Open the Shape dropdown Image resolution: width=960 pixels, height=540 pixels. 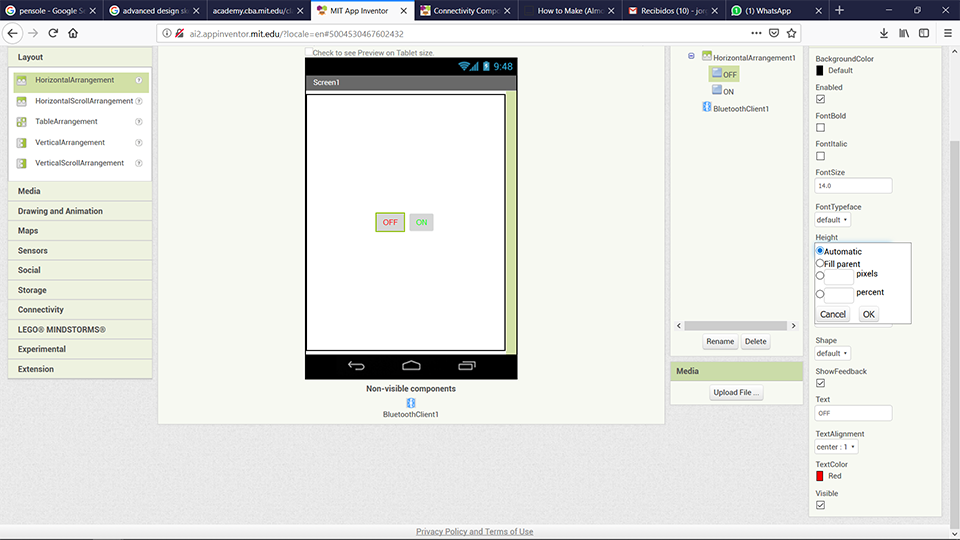coord(832,353)
